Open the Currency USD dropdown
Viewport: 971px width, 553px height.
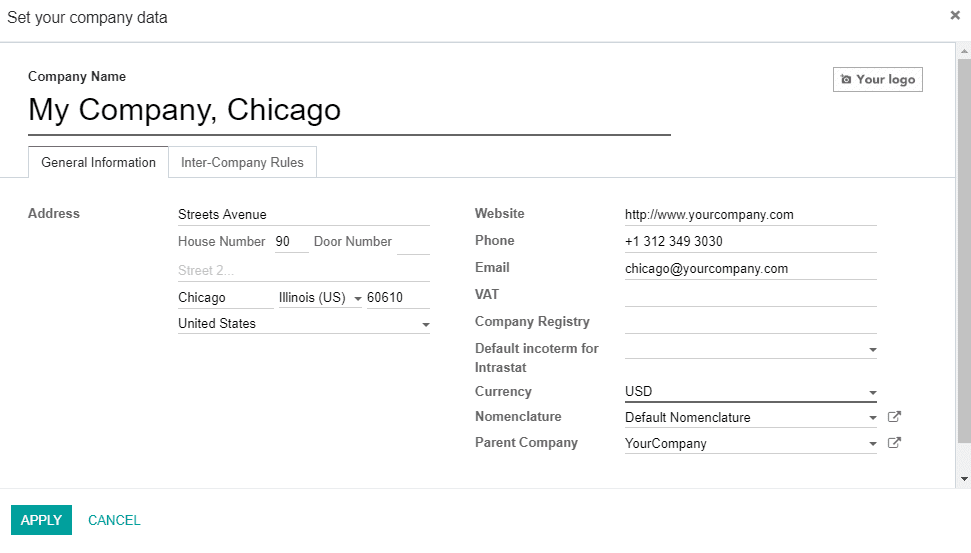(x=873, y=393)
